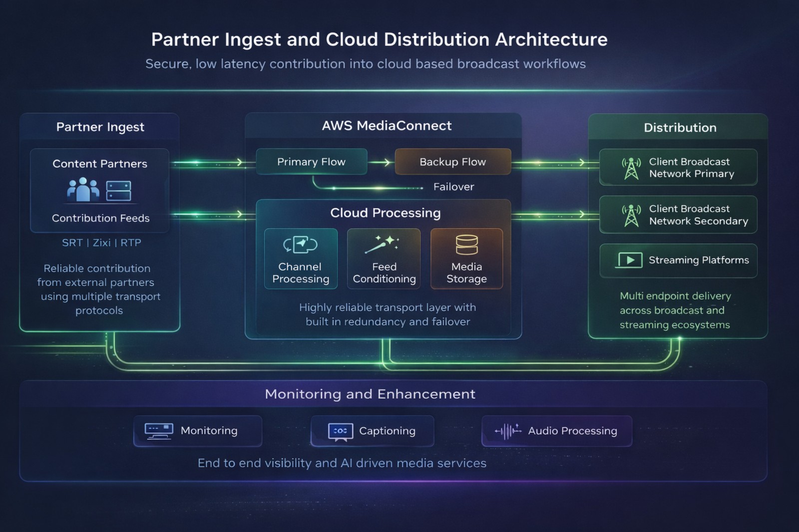
Task: Click the 'Reliable contribution from external partners' description
Action: click(99, 289)
